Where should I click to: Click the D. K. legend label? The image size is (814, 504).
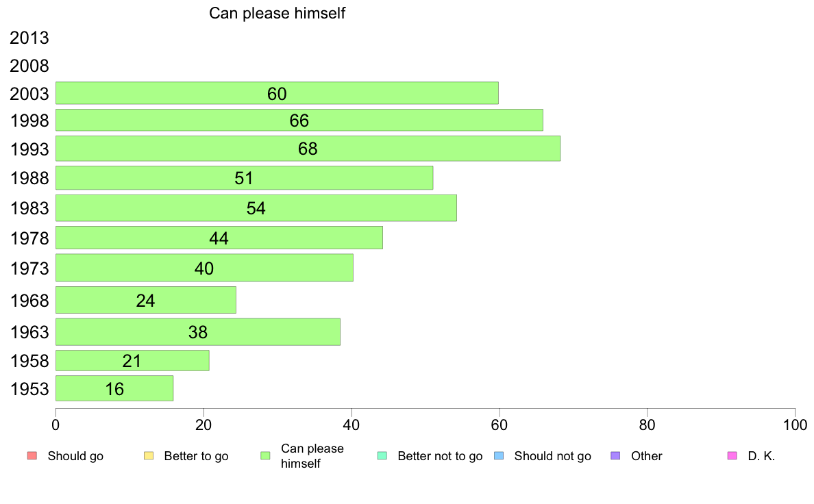tap(761, 456)
